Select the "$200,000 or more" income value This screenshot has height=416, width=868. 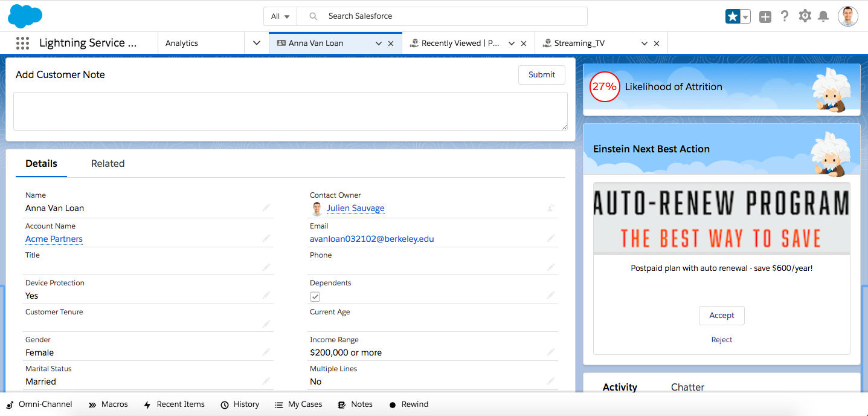(x=346, y=353)
